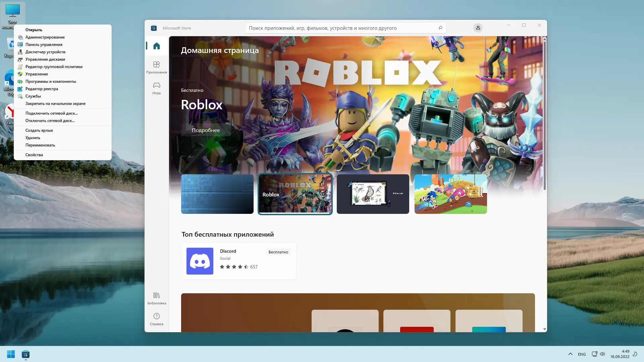Open Приложения section in Store sidebar

click(157, 67)
